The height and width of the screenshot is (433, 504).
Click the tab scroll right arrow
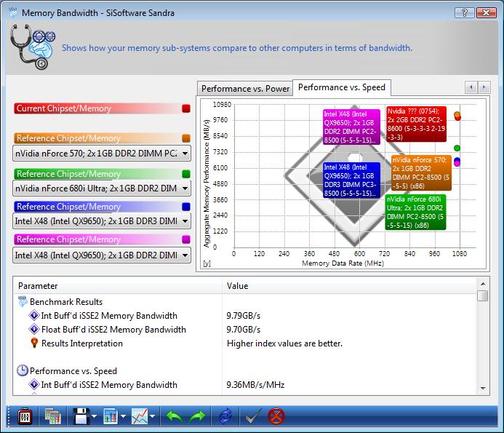(x=484, y=87)
